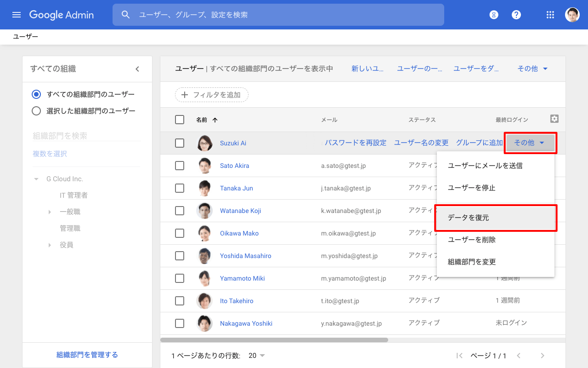Choose ユーザーを削除 menu option
Screen dimensions: 588x368
click(472, 240)
